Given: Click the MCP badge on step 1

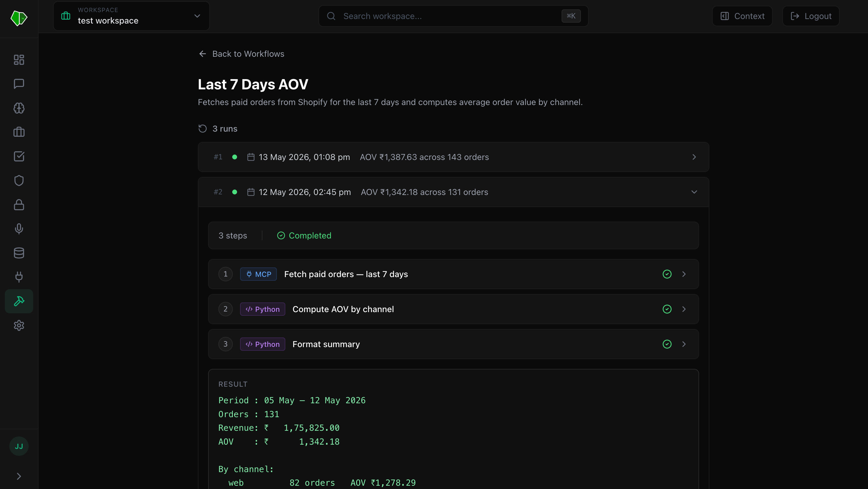Looking at the screenshot, I should click(258, 274).
